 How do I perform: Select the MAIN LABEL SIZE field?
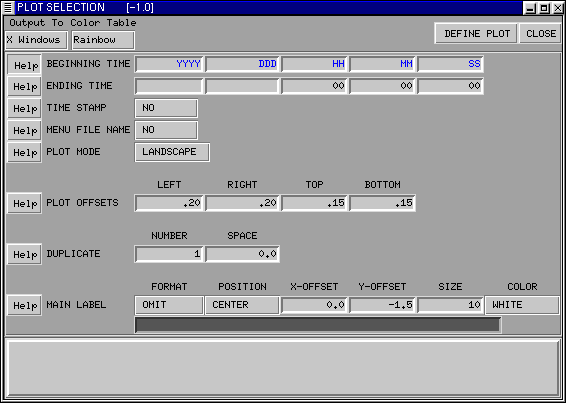pyautogui.click(x=450, y=305)
